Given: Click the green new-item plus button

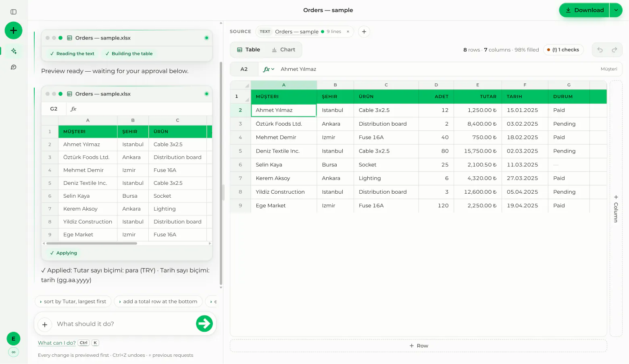Looking at the screenshot, I should pyautogui.click(x=13, y=30).
